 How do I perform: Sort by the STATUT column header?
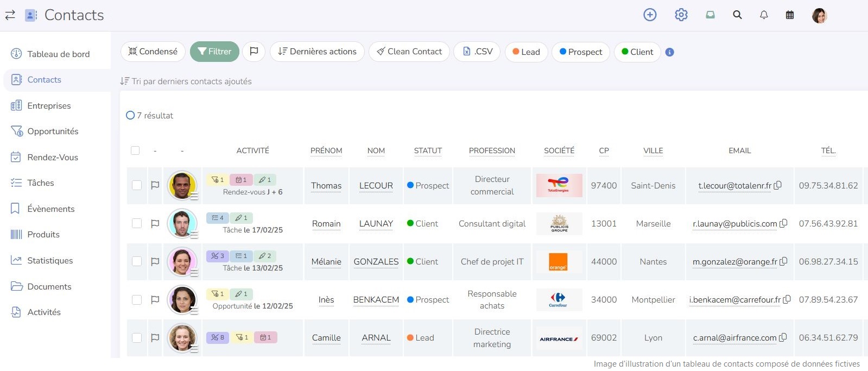coord(428,150)
